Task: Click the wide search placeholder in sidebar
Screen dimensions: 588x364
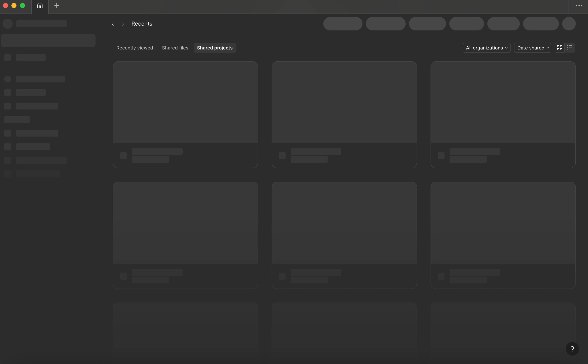Action: (48, 40)
